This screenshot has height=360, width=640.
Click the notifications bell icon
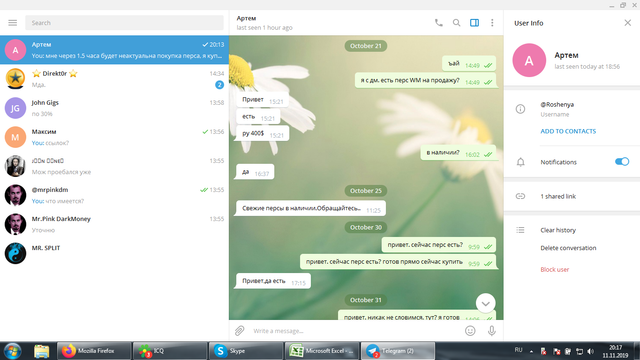point(520,162)
